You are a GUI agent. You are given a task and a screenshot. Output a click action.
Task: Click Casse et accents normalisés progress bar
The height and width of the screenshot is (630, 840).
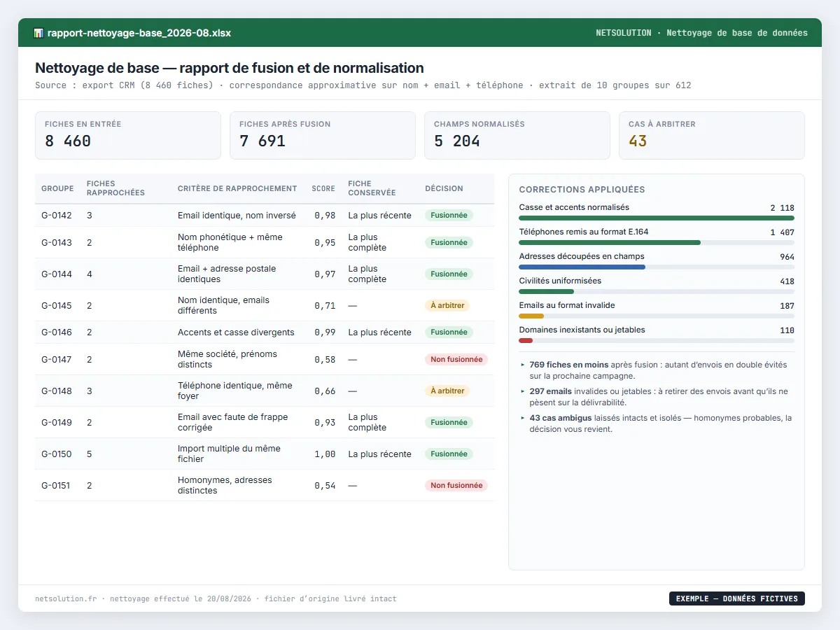(657, 218)
